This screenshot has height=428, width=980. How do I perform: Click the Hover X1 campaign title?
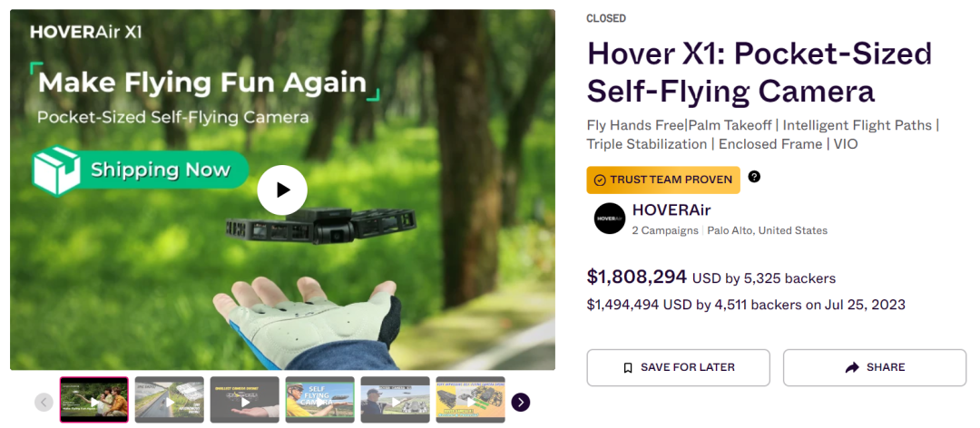[759, 73]
